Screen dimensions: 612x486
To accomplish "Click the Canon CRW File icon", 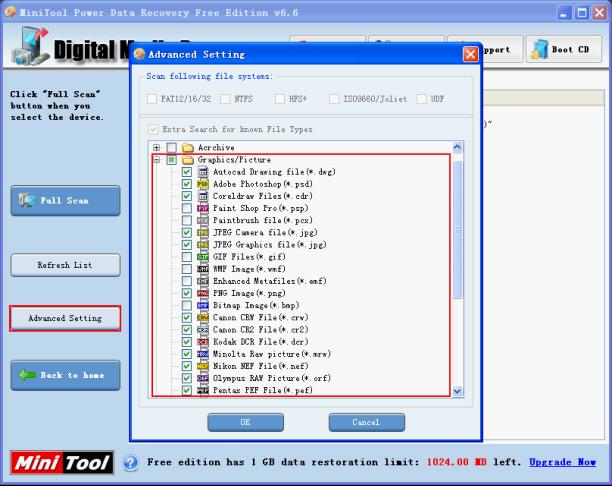I will coord(203,317).
